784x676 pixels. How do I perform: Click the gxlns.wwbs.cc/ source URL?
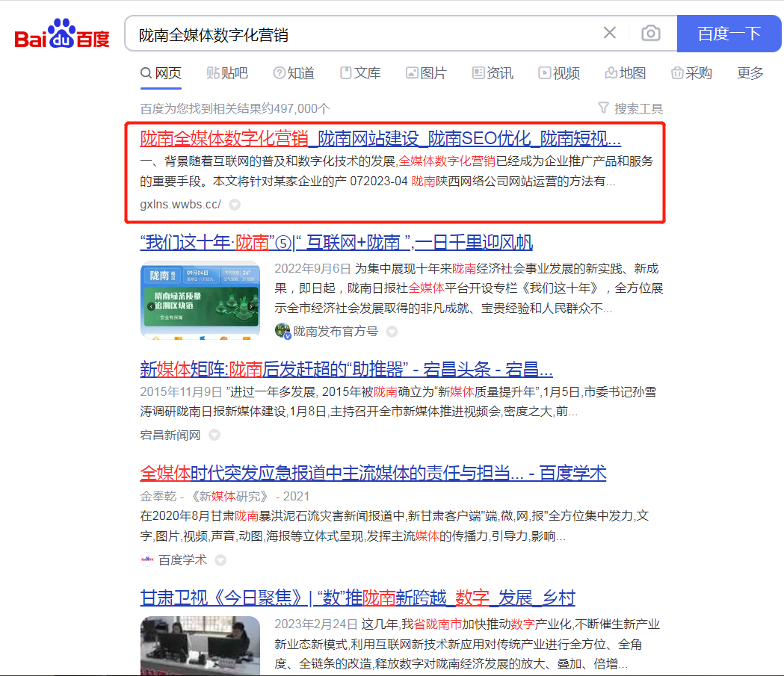click(181, 205)
